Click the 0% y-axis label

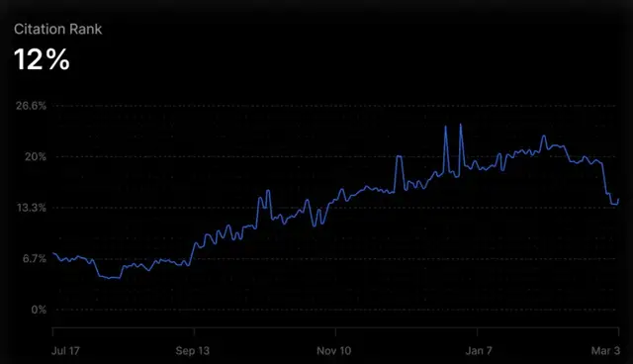point(39,310)
